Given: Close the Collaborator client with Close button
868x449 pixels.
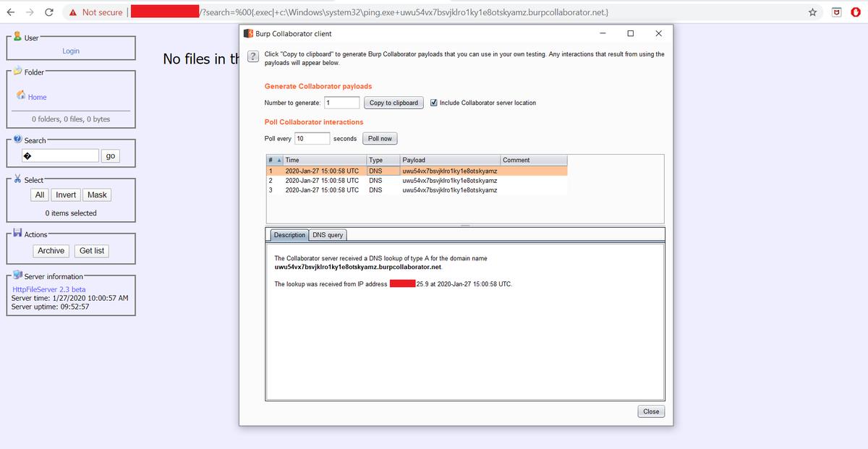Looking at the screenshot, I should [651, 411].
